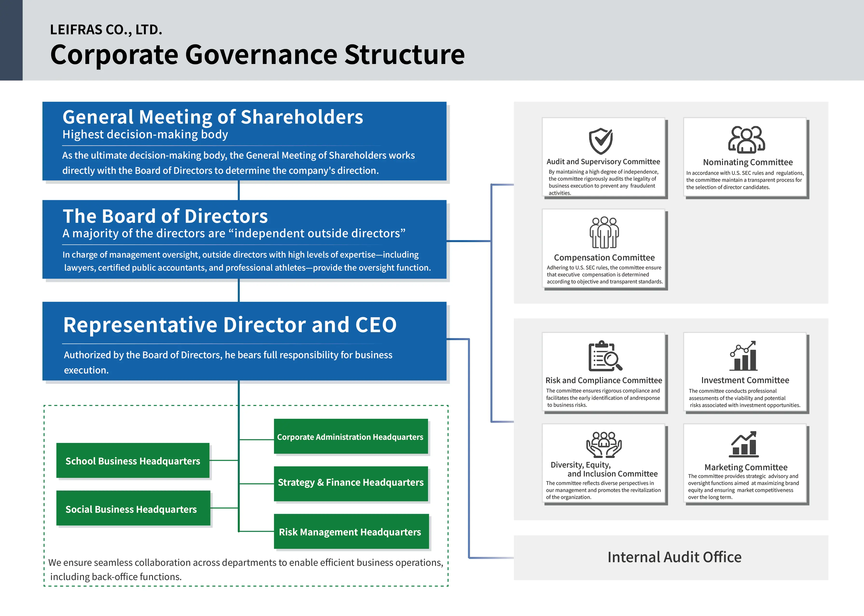The width and height of the screenshot is (864, 616).
Task: Select the Corporate Administration Headquarters box
Action: click(x=351, y=436)
